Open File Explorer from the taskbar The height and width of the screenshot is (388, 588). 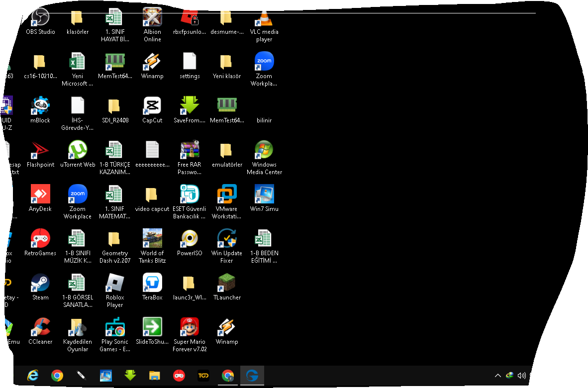(155, 375)
